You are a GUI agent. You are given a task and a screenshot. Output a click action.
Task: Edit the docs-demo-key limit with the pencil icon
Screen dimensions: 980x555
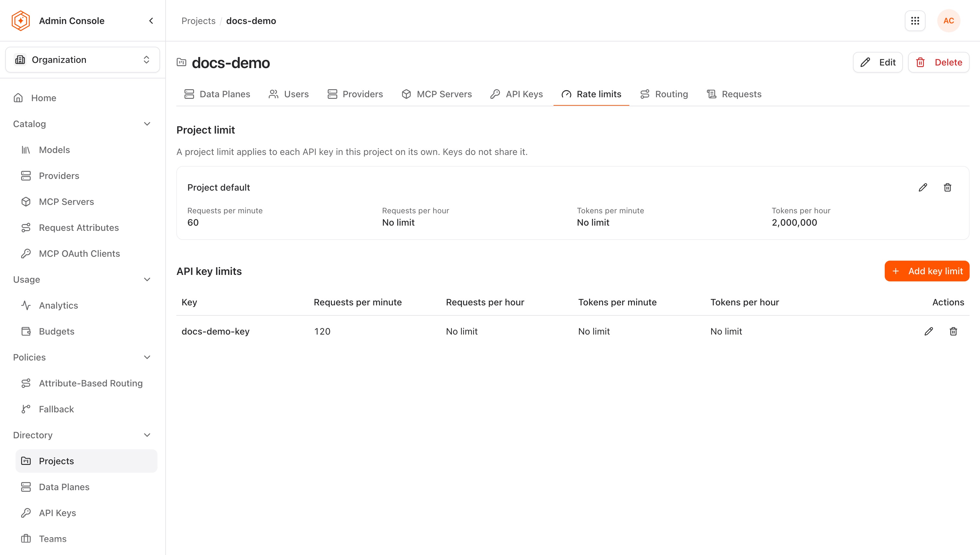tap(928, 331)
